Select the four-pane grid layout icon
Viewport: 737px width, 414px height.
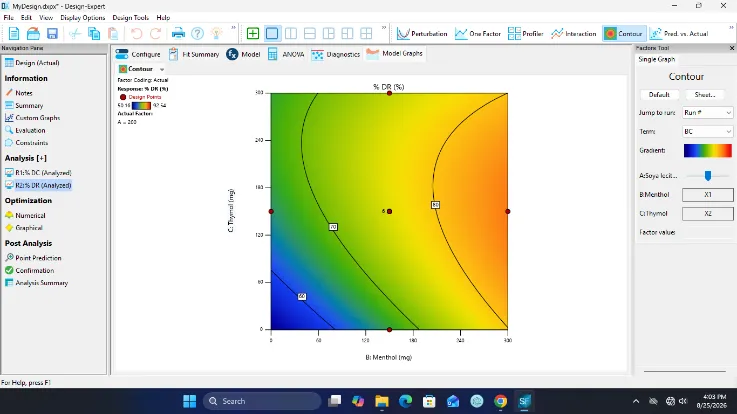click(x=366, y=33)
